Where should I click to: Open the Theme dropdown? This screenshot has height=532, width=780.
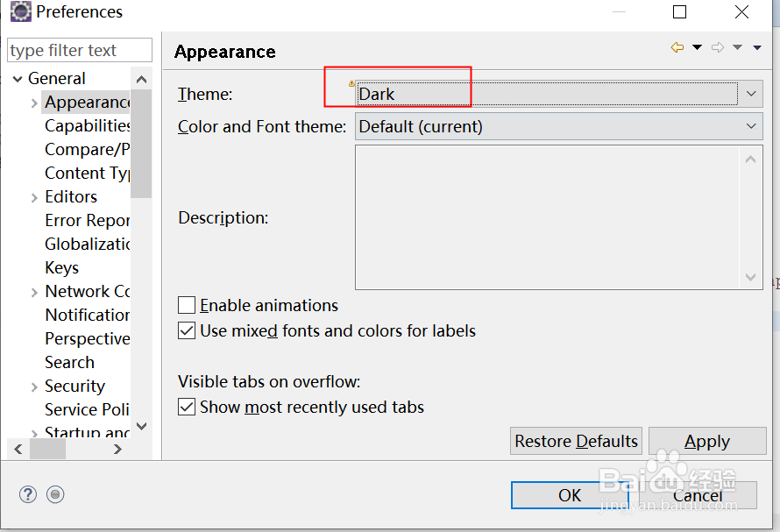[x=751, y=94]
